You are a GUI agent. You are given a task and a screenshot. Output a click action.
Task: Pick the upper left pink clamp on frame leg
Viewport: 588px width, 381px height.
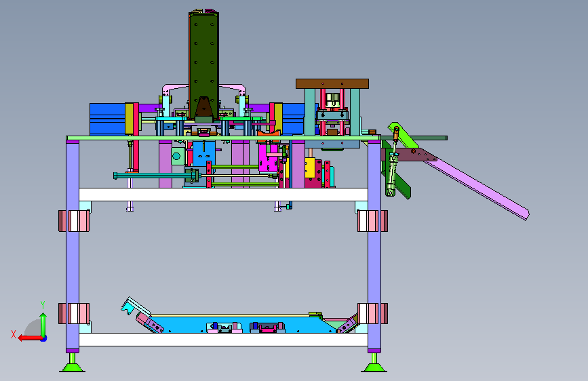click(74, 221)
